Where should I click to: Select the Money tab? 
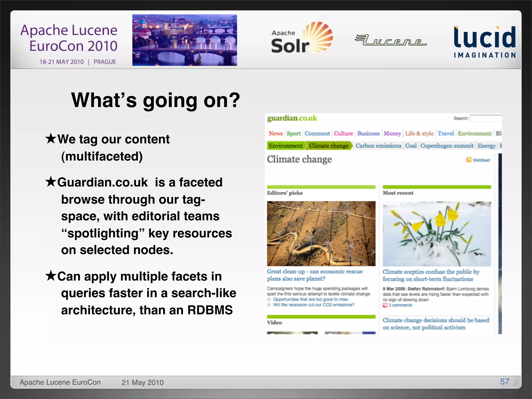(x=392, y=134)
